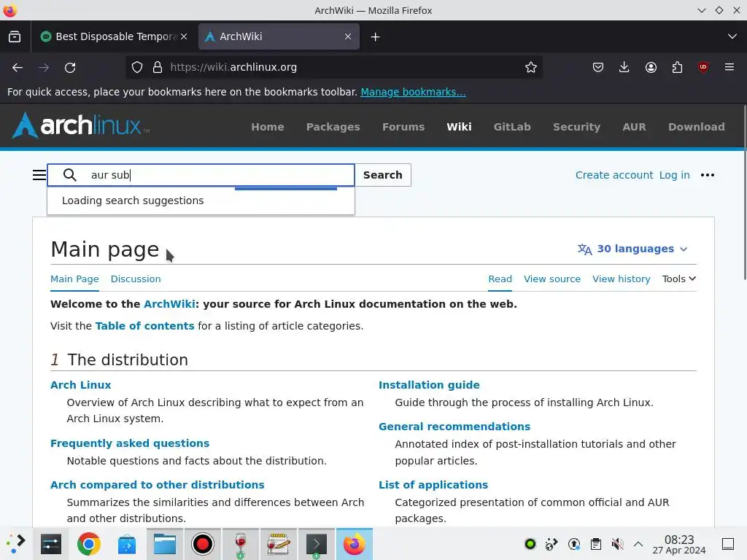Open Security in the Arch navbar
The width and height of the screenshot is (747, 560).
tap(576, 127)
